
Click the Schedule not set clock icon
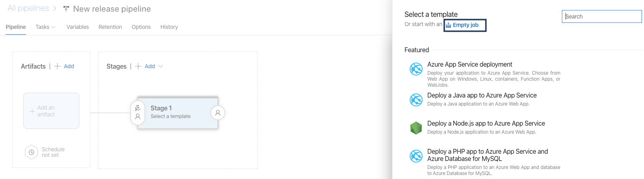pyautogui.click(x=31, y=152)
